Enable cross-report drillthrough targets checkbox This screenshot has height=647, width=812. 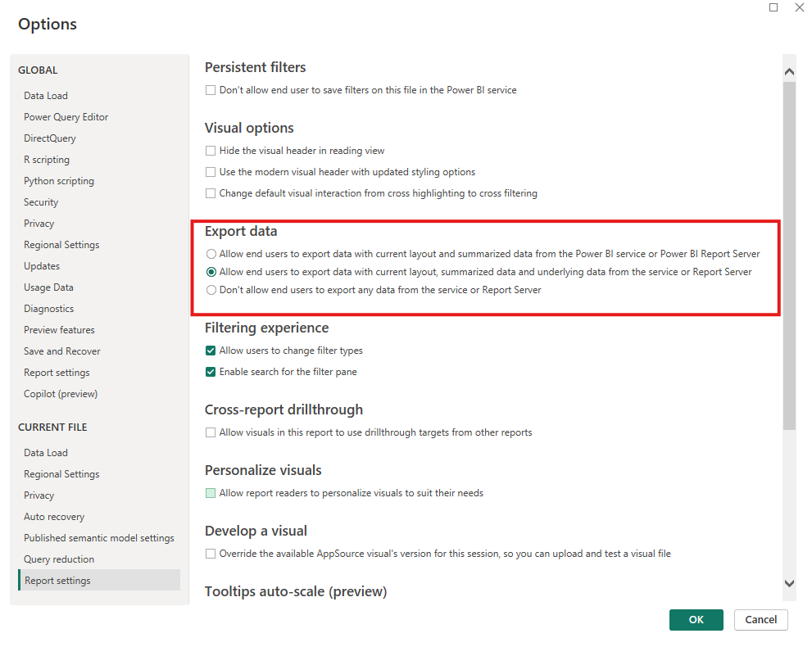tap(211, 432)
